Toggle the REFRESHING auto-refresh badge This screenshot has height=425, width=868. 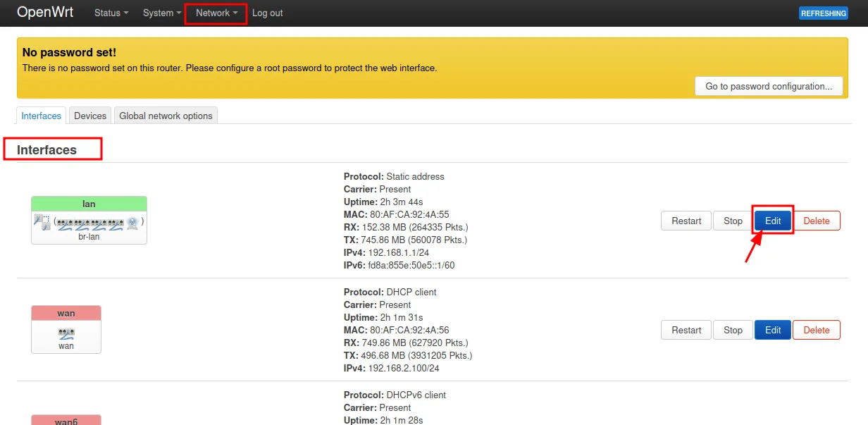pos(824,13)
